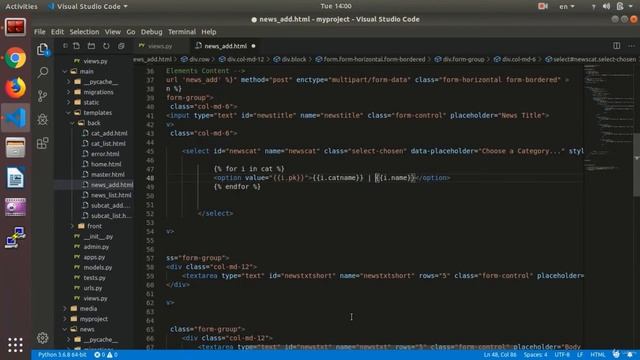Click the Split Editor icon
This screenshot has width=640, height=360.
pyautogui.click(x=616, y=46)
